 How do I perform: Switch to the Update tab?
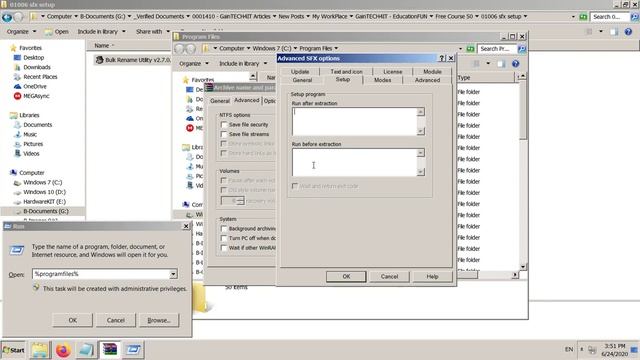click(300, 71)
